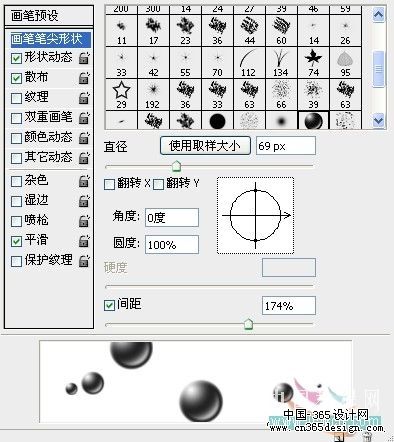Viewport: 394px width, 442px height.
Task: Uncheck the 平滑 option
Action: tap(16, 241)
